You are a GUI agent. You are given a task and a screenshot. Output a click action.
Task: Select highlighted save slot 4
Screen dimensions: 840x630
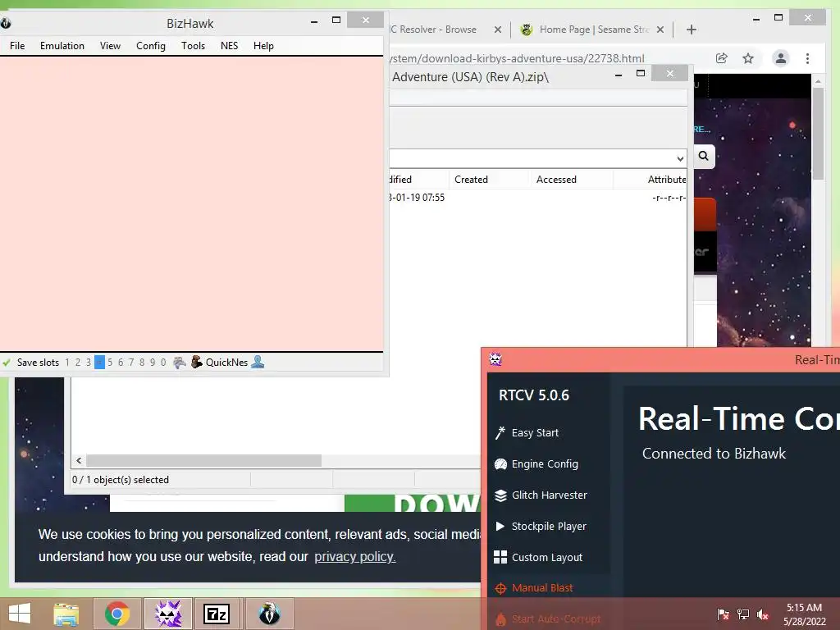[x=99, y=363]
